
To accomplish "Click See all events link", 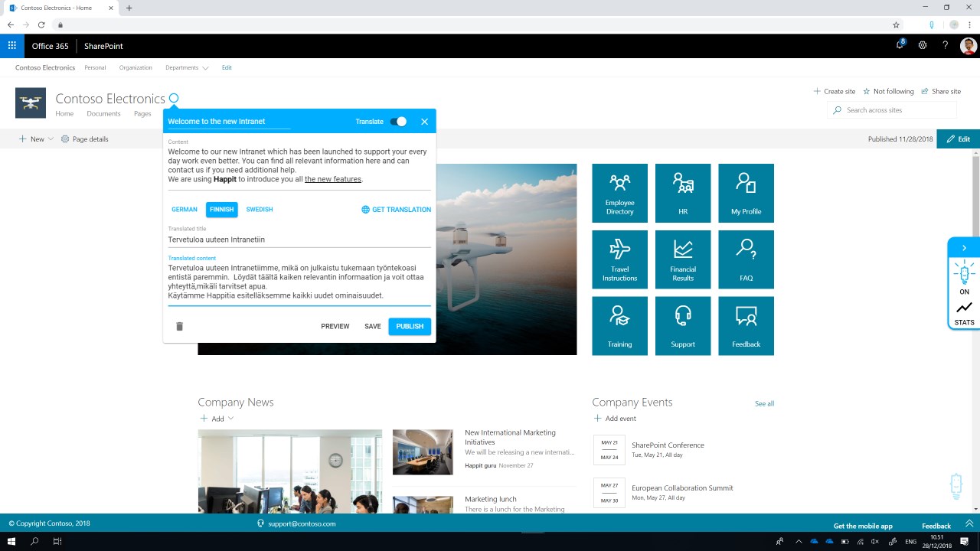I will point(764,403).
